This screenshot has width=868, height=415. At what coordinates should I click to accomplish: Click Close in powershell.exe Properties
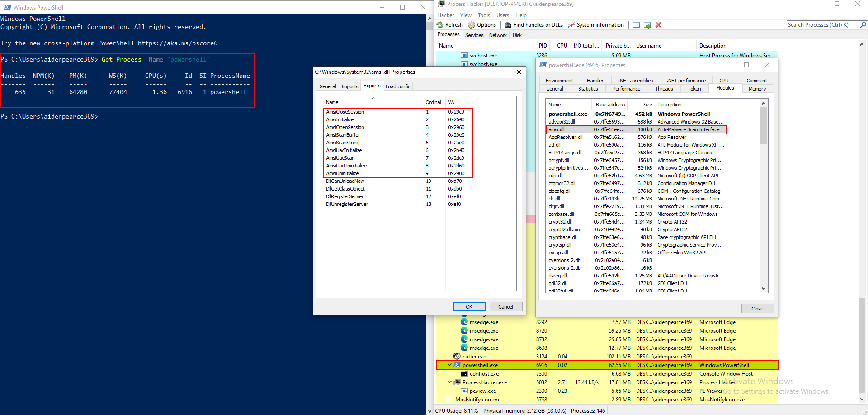pos(758,309)
